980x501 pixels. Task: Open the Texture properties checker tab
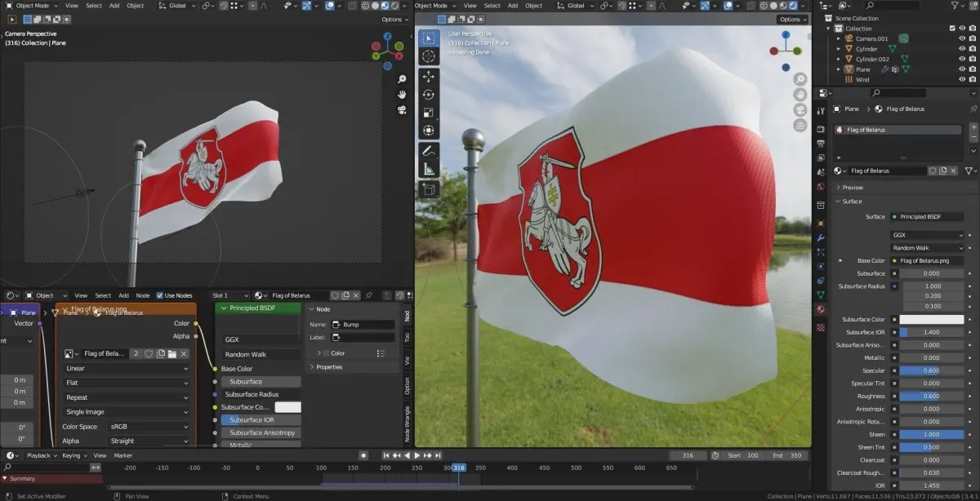[x=821, y=327]
